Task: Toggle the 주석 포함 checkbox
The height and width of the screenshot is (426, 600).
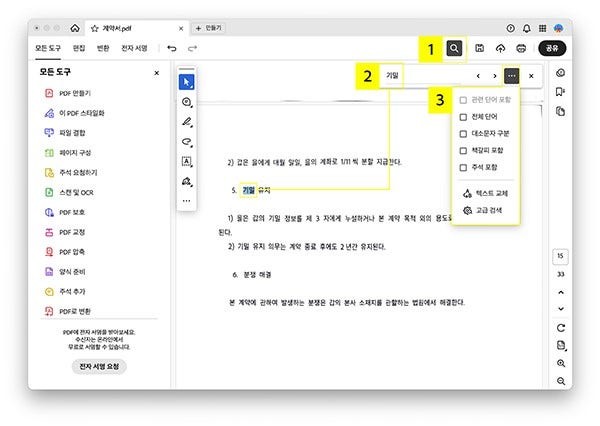Action: point(463,167)
